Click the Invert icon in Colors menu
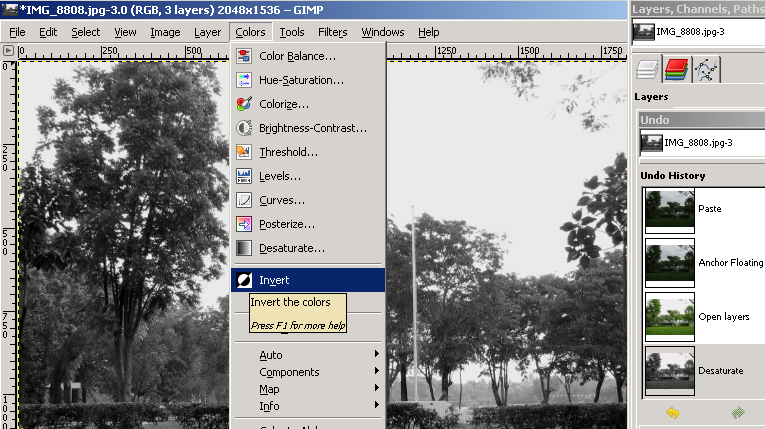Viewport: 765px width, 429px height. 244,280
